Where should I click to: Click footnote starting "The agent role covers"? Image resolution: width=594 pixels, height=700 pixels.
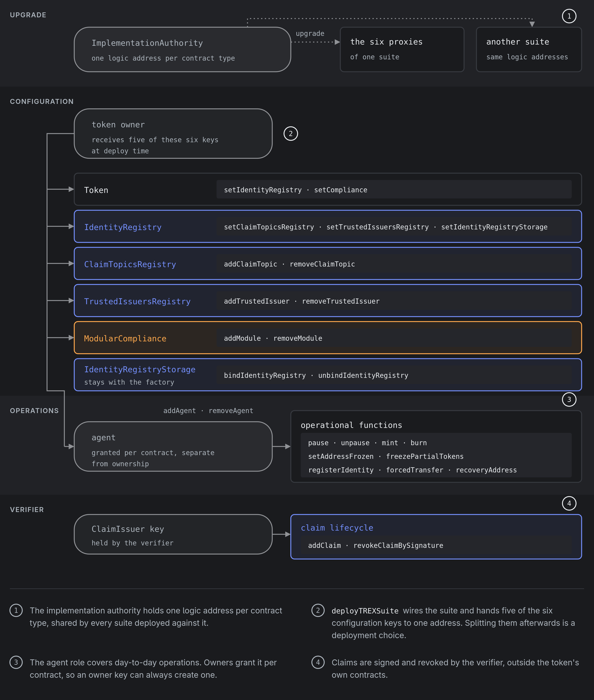(153, 669)
